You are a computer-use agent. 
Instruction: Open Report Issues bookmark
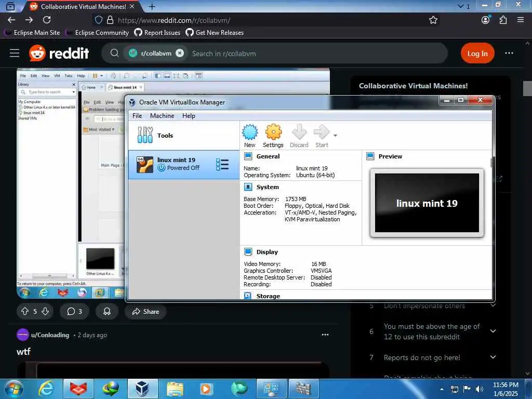tap(157, 33)
